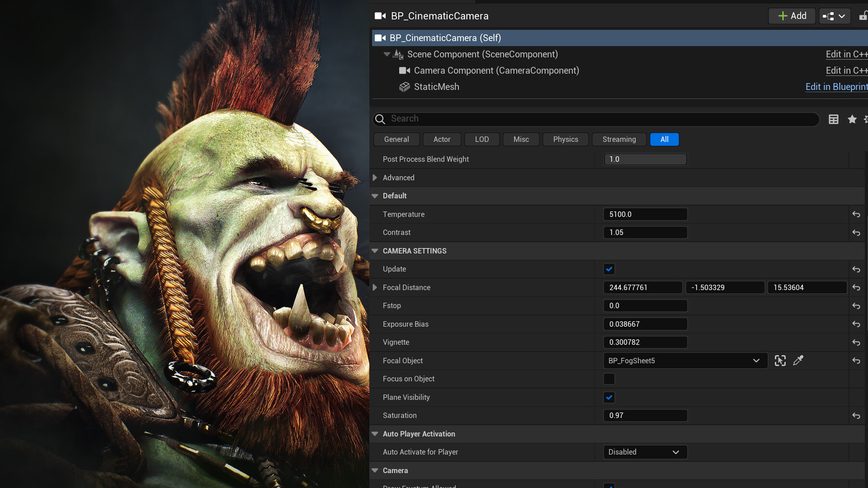Screen dimensions: 868x488
Task: Uncheck Plane Visibility
Action: 609,397
